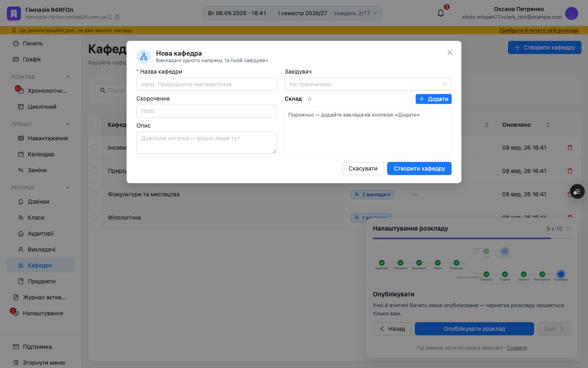Click the user avatar for Оксана Петренко
The height and width of the screenshot is (368, 588).
click(x=572, y=13)
